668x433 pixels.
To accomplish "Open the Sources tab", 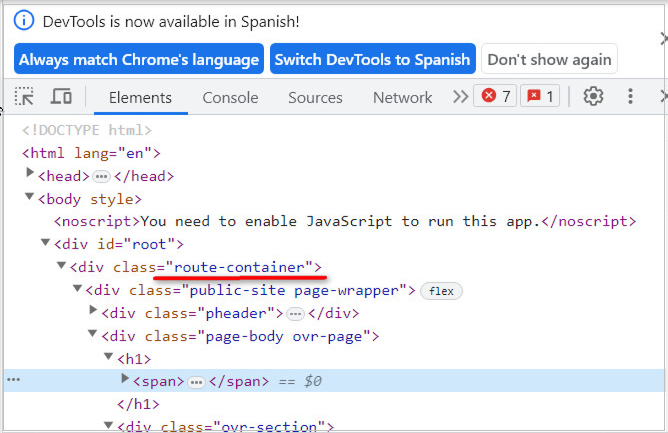I will pyautogui.click(x=315, y=97).
